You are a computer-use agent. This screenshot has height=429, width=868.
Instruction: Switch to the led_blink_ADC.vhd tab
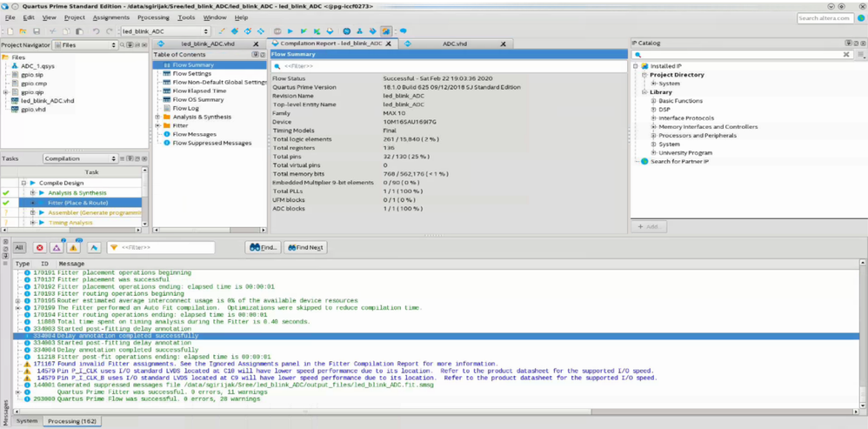pos(208,44)
